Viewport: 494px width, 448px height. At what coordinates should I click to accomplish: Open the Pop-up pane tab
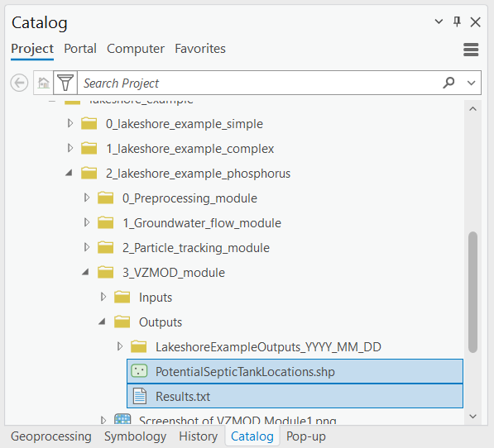[306, 436]
